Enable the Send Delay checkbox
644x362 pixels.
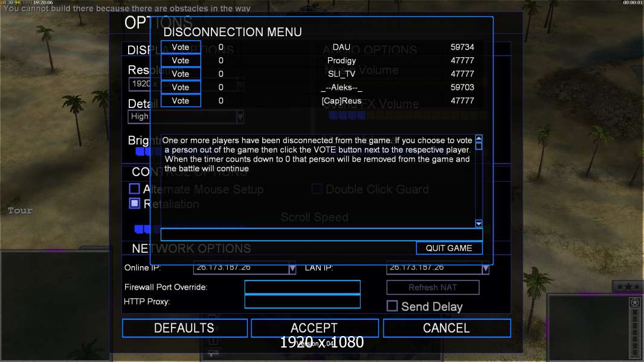click(x=392, y=306)
